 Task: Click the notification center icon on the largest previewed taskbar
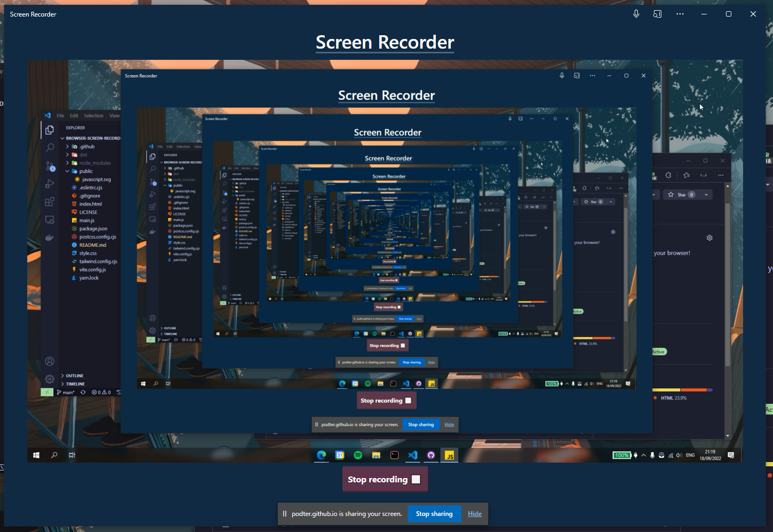pos(731,455)
